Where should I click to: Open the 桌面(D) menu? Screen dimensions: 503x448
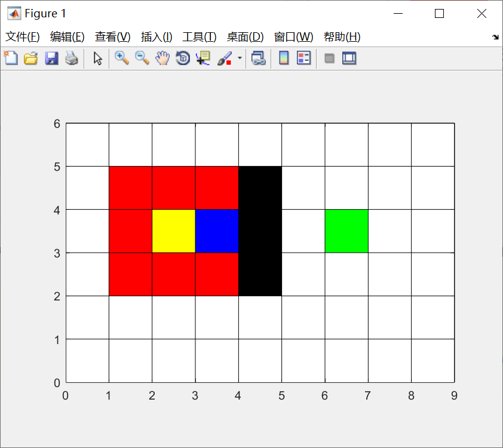pos(245,37)
